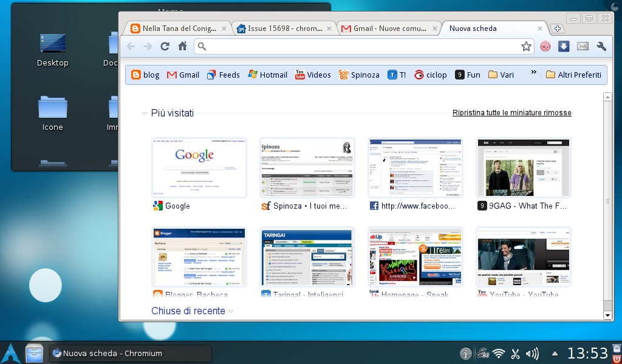Screen dimensions: 622x364
Task: Reload the current page
Action: pos(165,46)
